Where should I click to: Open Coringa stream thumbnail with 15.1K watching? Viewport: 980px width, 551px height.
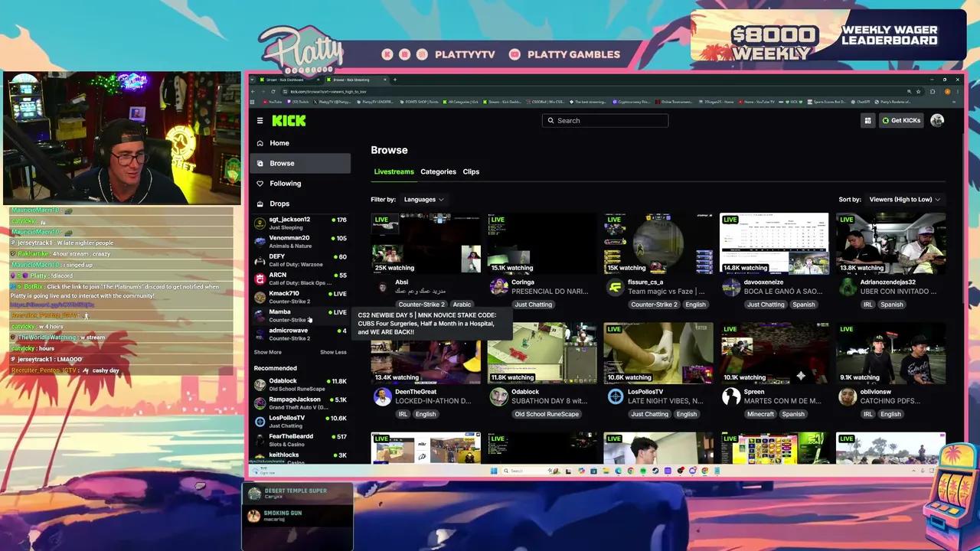pyautogui.click(x=542, y=243)
